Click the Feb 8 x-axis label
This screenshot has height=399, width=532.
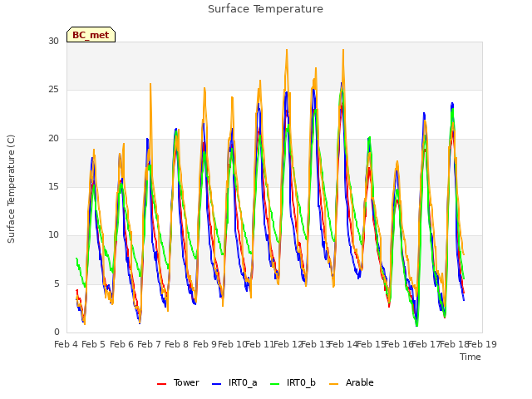pos(176,344)
